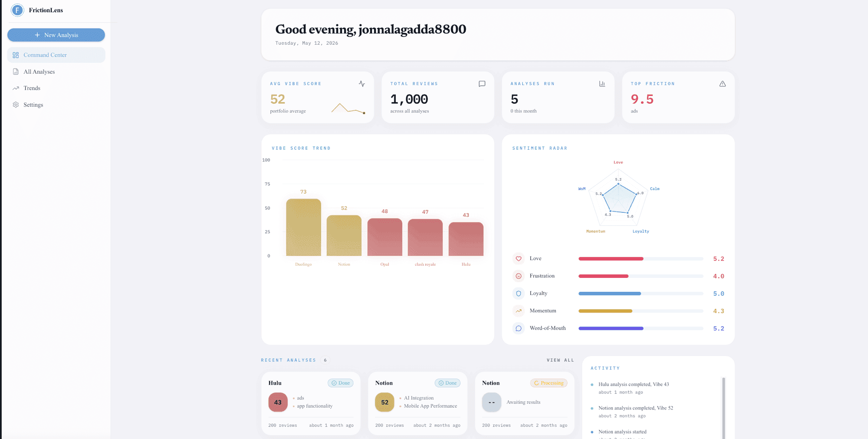Click the Frustration face icon
Viewport: 868px width, 439px height.
518,276
